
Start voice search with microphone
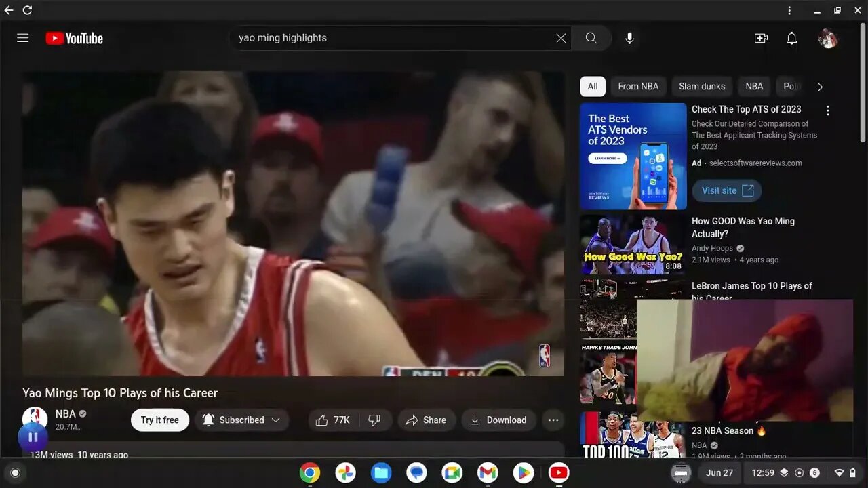pyautogui.click(x=629, y=38)
